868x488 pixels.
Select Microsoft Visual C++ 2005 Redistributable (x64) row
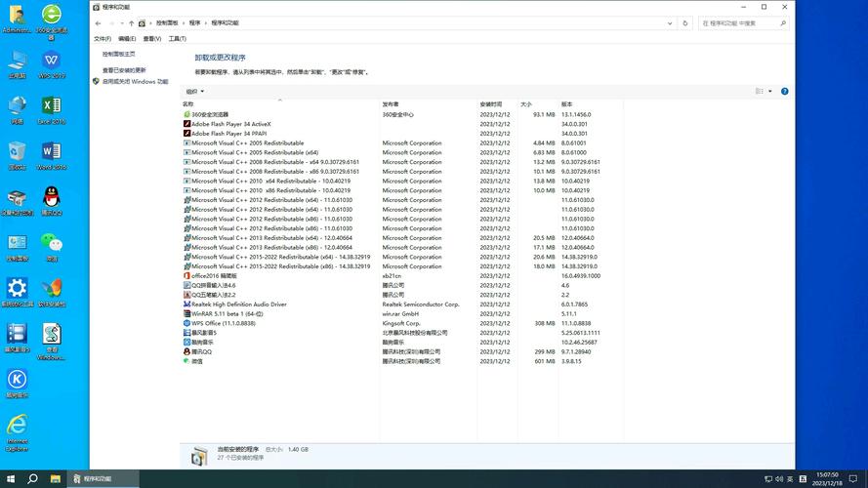pos(401,152)
